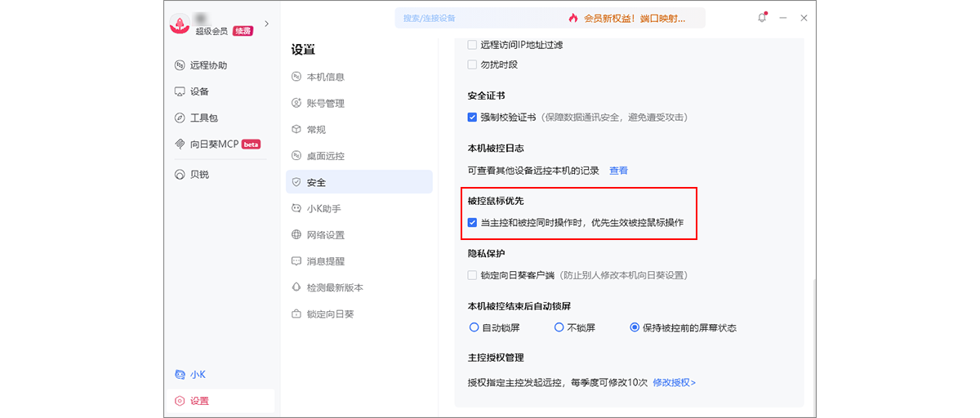
Task: Click the 小K助手 robot icon
Action: pyautogui.click(x=296, y=208)
